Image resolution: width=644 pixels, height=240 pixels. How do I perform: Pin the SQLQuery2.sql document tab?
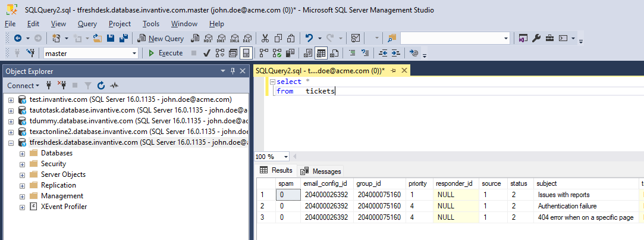click(x=392, y=71)
